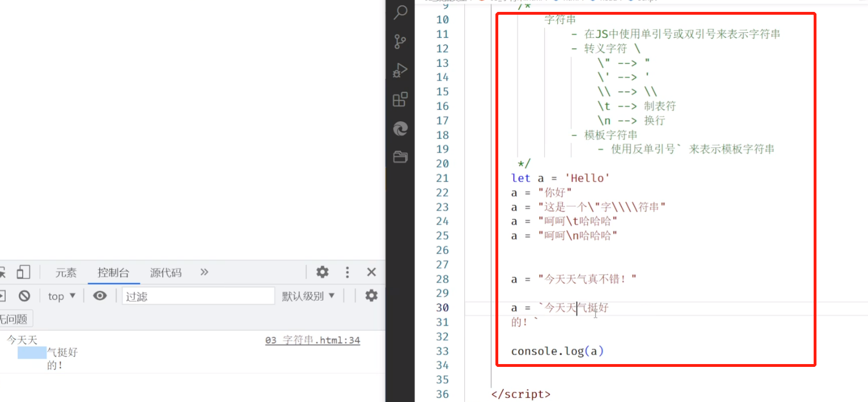This screenshot has width=868, height=402.
Task: Click the comment 转义字符 on line 12
Action: pyautogui.click(x=605, y=49)
